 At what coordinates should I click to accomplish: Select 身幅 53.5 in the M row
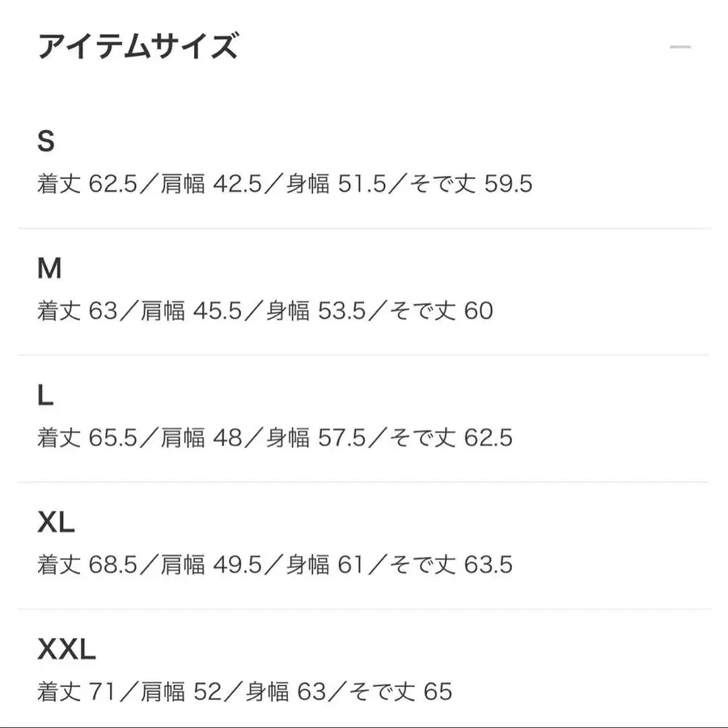pyautogui.click(x=320, y=311)
